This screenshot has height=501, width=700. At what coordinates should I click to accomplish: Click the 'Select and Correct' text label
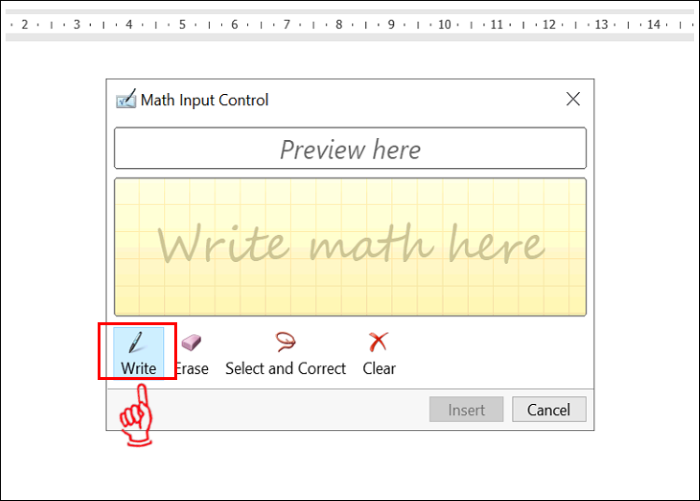pyautogui.click(x=285, y=369)
